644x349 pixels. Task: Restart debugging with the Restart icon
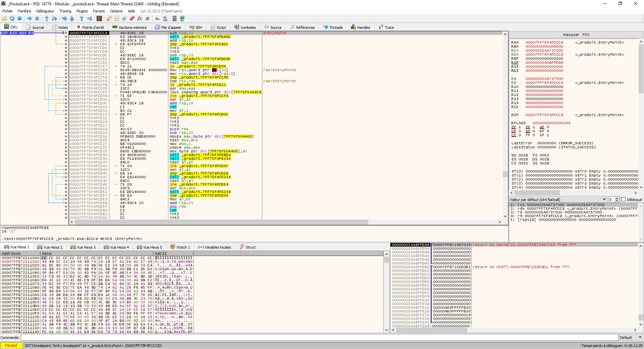pyautogui.click(x=12, y=19)
